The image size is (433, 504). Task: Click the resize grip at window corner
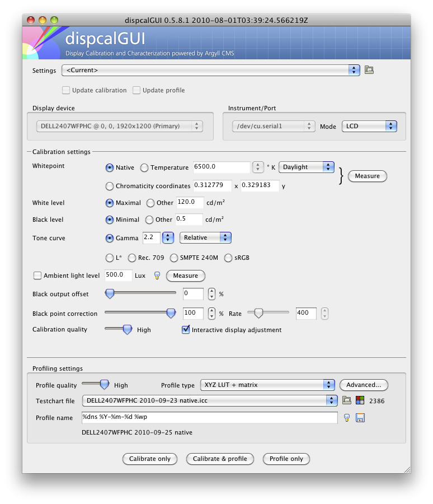[x=407, y=470]
